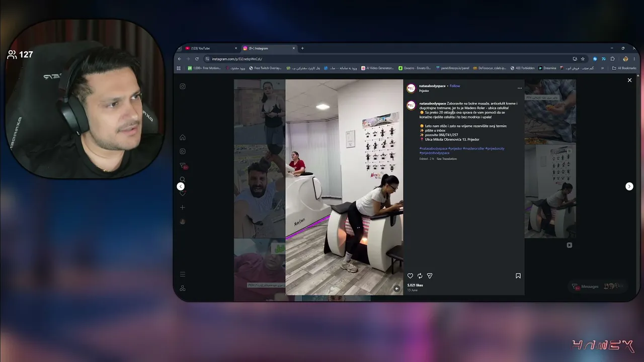Click the natasabodyspace profile picture in header
This screenshot has height=362, width=644.
click(411, 88)
